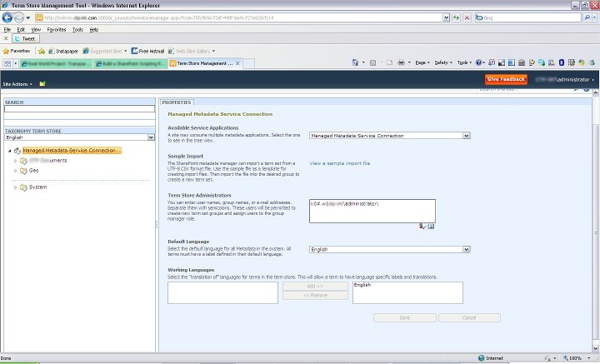This screenshot has height=364, width=600.
Task: Click the Bluetooth icon in command bar
Action: [x=562, y=62]
